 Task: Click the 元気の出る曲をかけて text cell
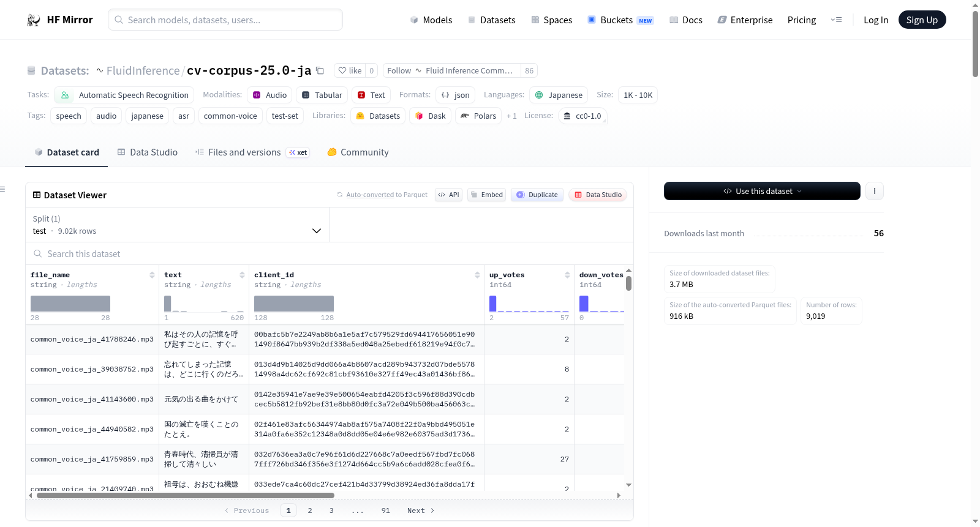[203, 399]
